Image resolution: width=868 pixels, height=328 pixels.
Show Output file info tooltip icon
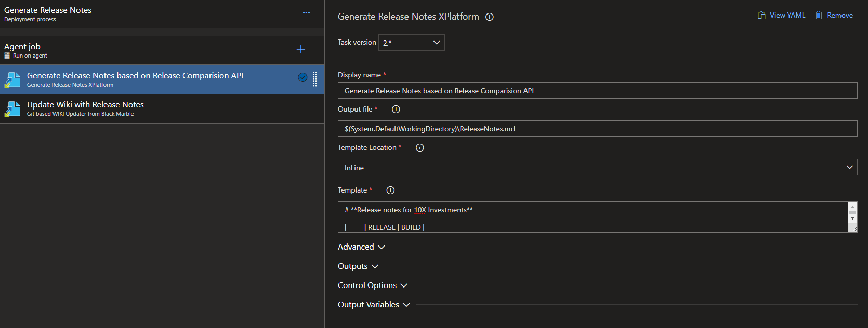coord(396,110)
